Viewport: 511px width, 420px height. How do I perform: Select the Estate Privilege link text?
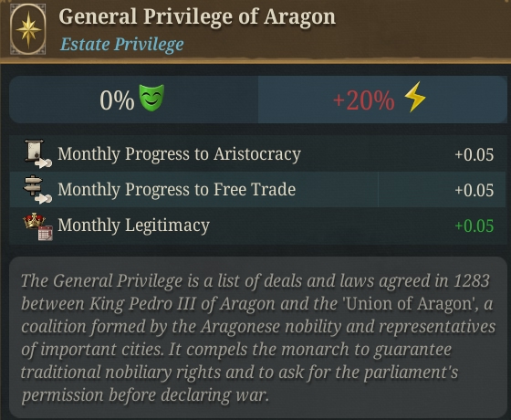tap(122, 44)
